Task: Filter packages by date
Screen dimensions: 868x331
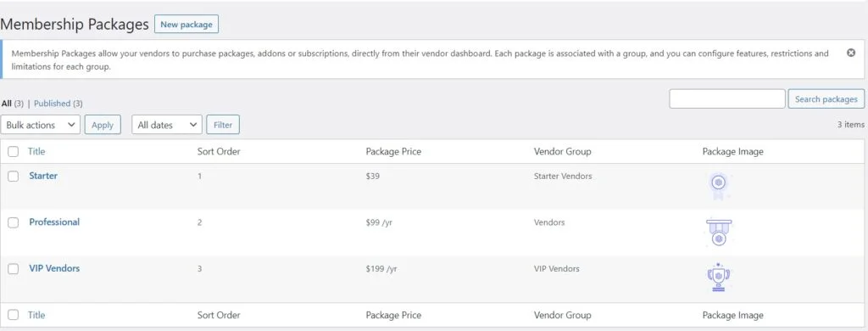Action: [x=223, y=125]
